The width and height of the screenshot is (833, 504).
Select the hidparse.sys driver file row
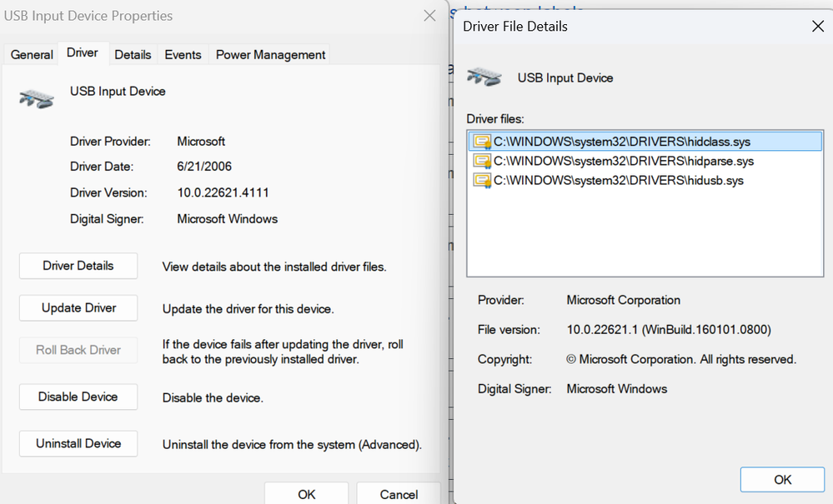click(x=645, y=161)
